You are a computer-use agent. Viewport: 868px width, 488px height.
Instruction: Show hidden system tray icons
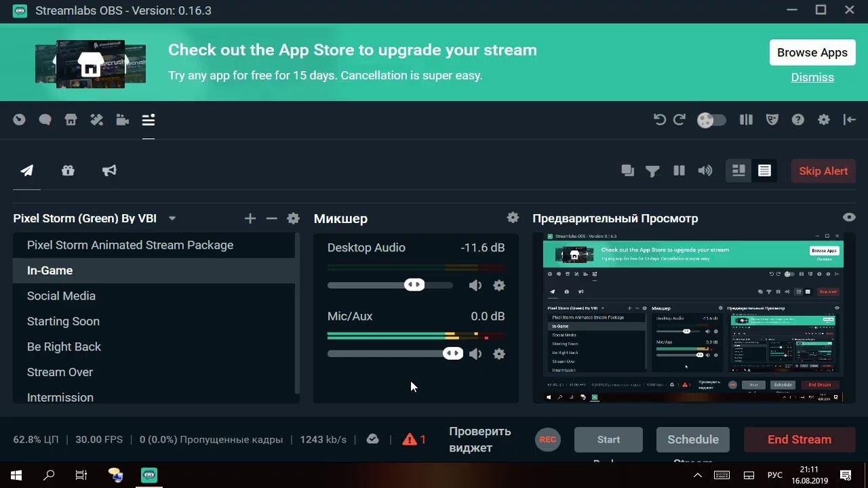tap(697, 475)
